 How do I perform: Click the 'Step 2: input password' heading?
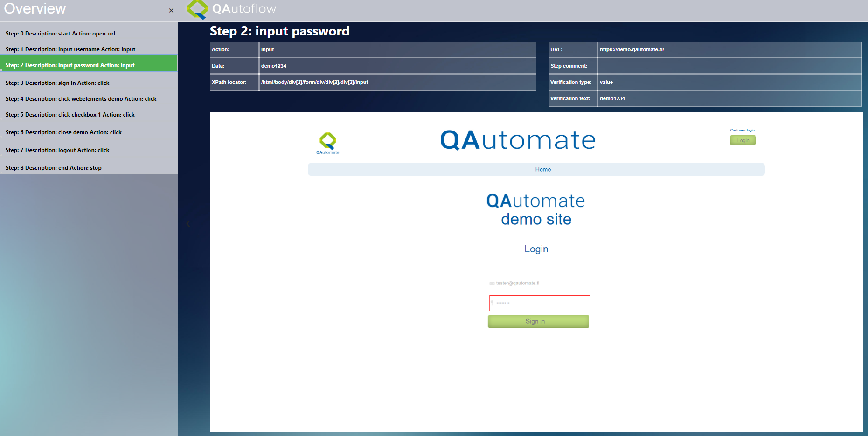pos(279,31)
